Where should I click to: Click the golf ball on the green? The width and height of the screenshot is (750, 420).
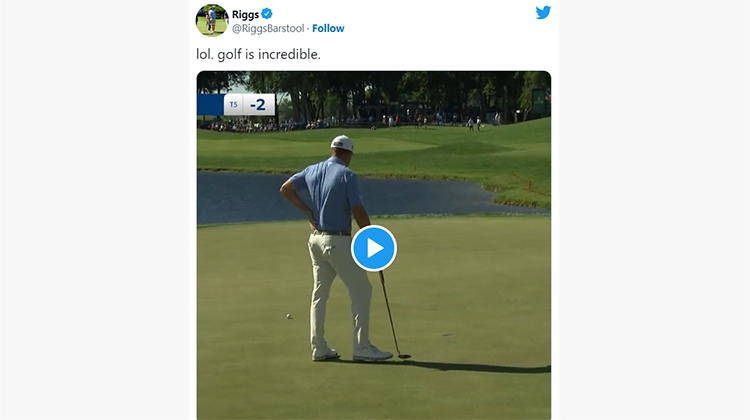pos(288,316)
